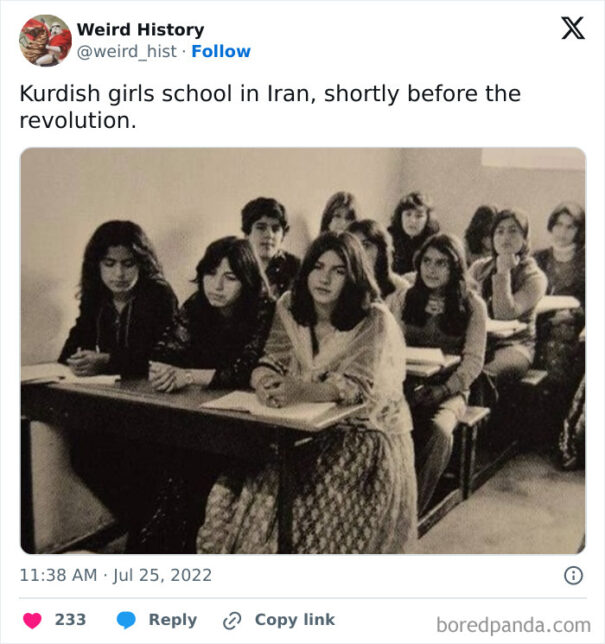Click the word revolution in the tweet text
The height and width of the screenshot is (644, 605).
tap(78, 121)
